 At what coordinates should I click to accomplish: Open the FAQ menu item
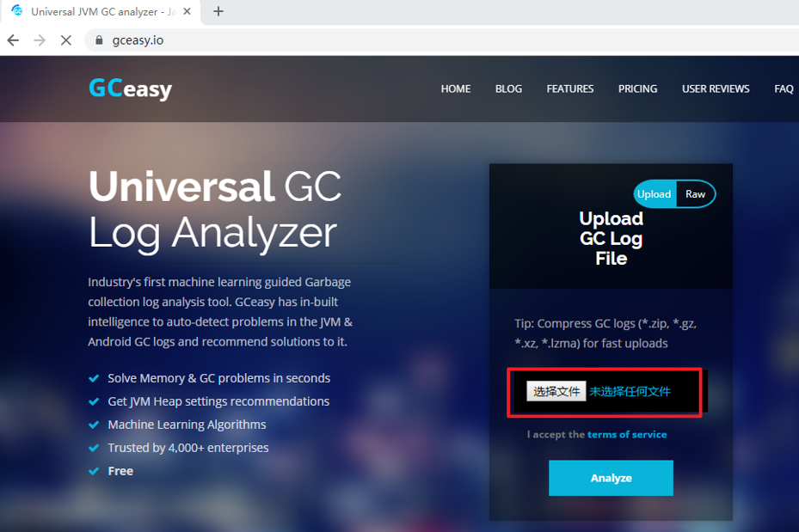tap(784, 89)
